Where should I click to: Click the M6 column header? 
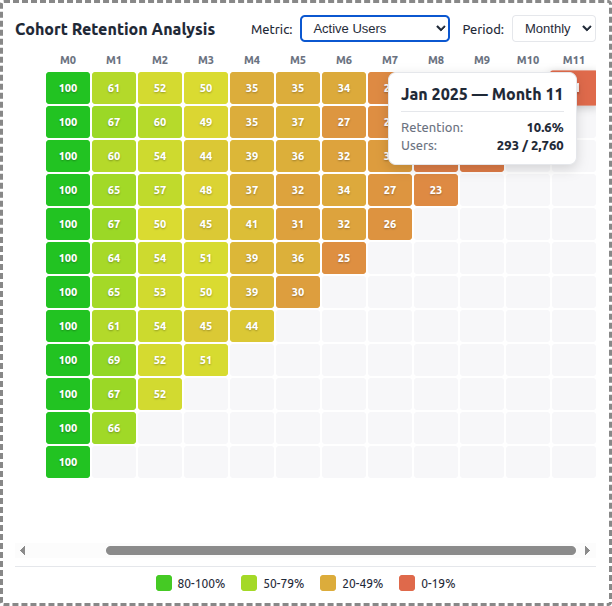[x=344, y=60]
